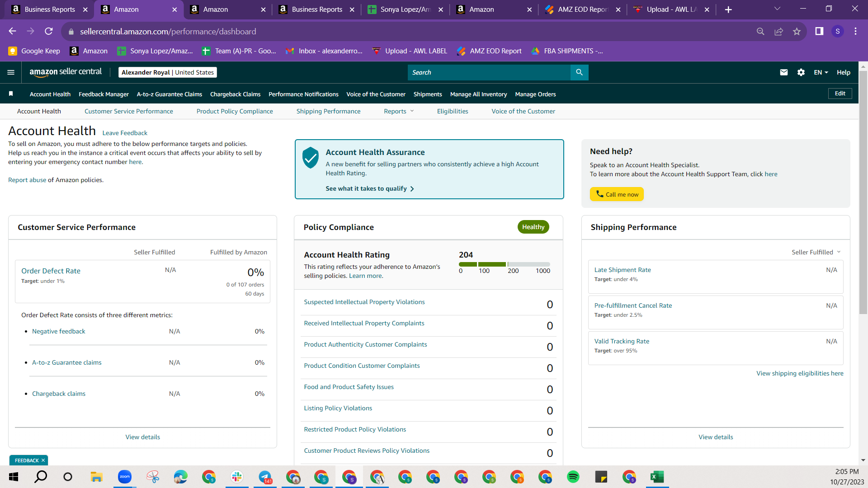Open File Explorer from taskbar

(x=96, y=477)
